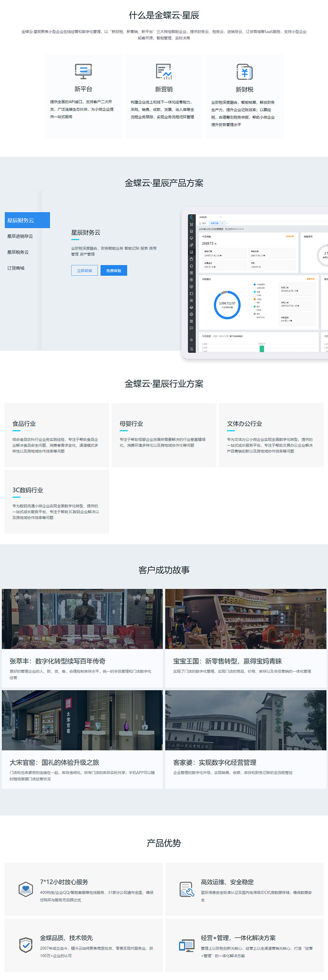The image size is (328, 980).
Task: Select the 订货商城 tab
Action: 16,268
